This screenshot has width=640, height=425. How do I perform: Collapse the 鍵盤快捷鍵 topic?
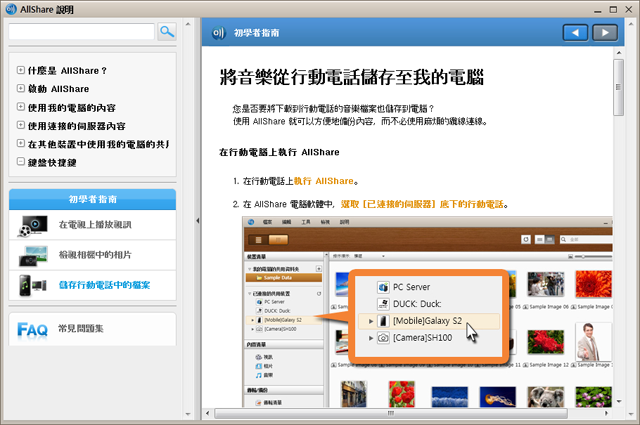tap(20, 162)
